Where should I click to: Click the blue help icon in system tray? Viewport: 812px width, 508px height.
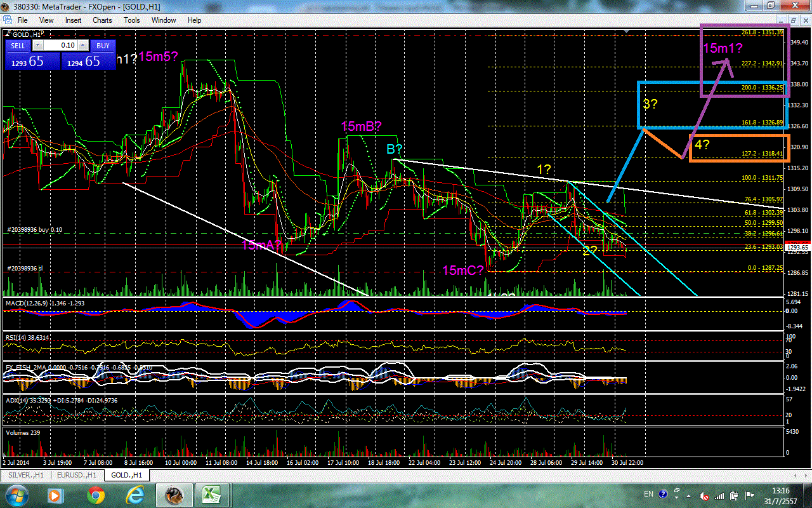(664, 494)
